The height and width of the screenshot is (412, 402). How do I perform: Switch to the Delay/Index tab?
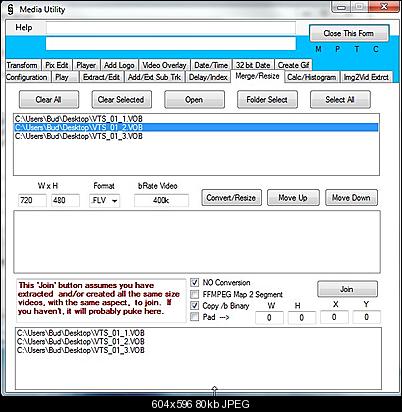point(208,77)
